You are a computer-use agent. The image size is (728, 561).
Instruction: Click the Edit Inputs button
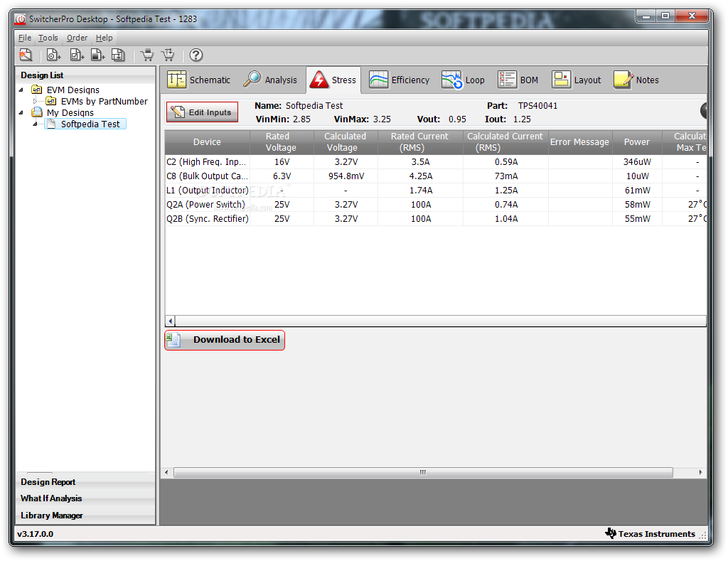(x=203, y=112)
